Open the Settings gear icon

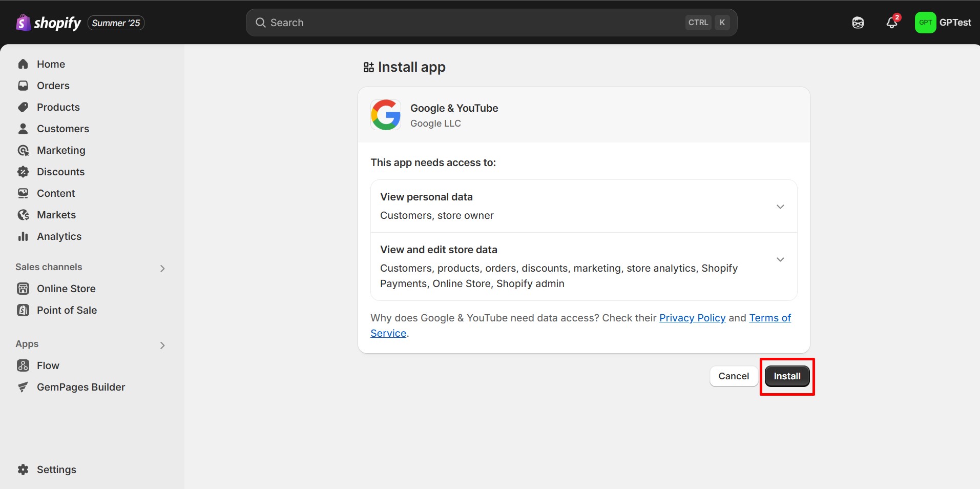click(x=23, y=470)
